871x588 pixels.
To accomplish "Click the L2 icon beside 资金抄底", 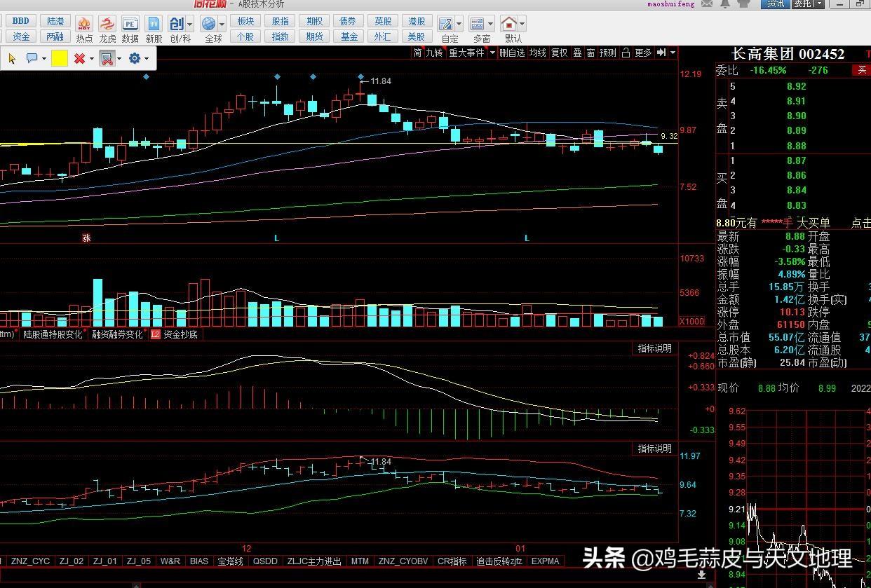I will coord(156,335).
